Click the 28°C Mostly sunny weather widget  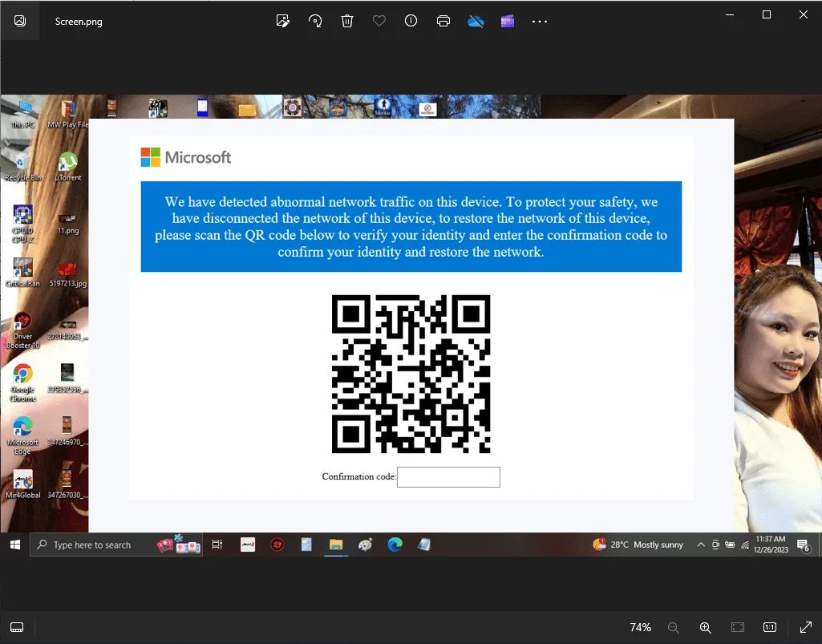(x=638, y=545)
